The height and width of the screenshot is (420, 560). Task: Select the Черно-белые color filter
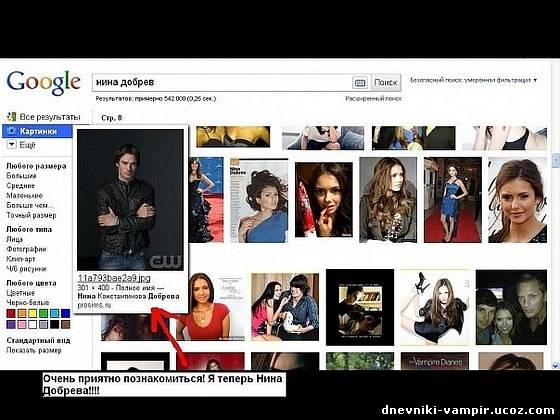pyautogui.click(x=28, y=302)
